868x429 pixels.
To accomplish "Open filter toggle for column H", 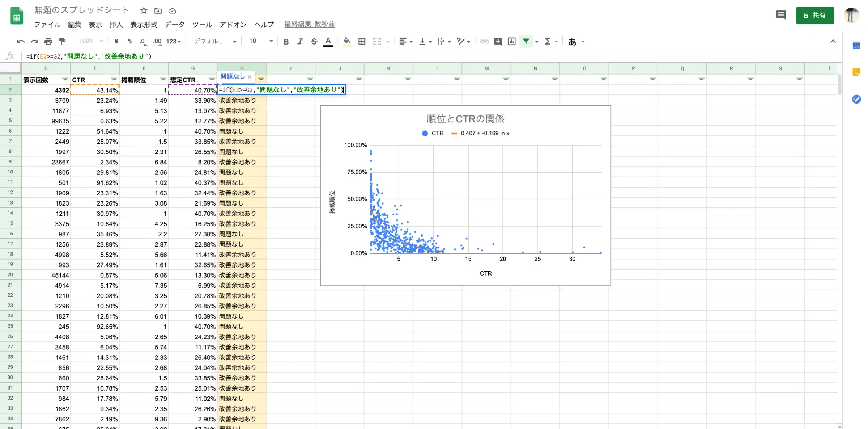I will (261, 80).
